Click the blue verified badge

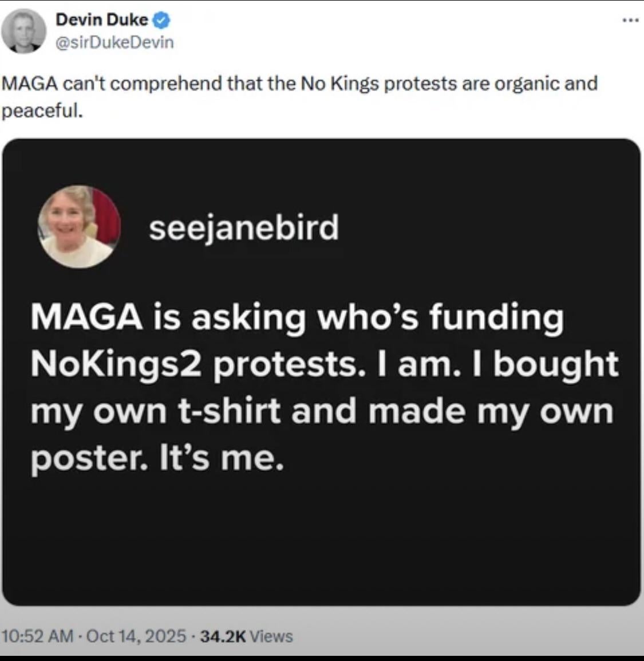click(161, 20)
